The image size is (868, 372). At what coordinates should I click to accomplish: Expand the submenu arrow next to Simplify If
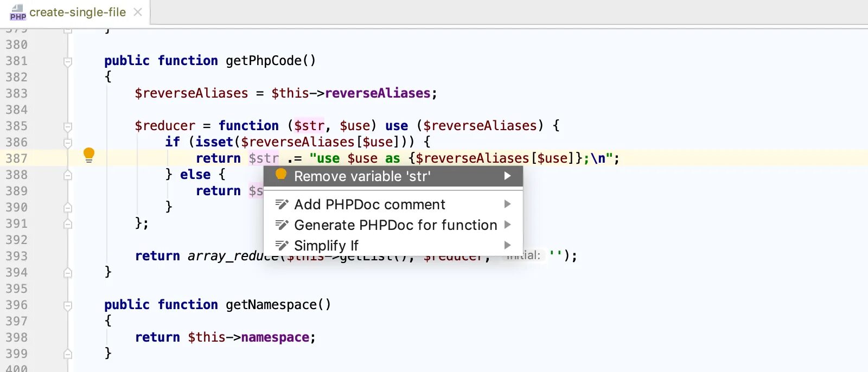click(507, 245)
